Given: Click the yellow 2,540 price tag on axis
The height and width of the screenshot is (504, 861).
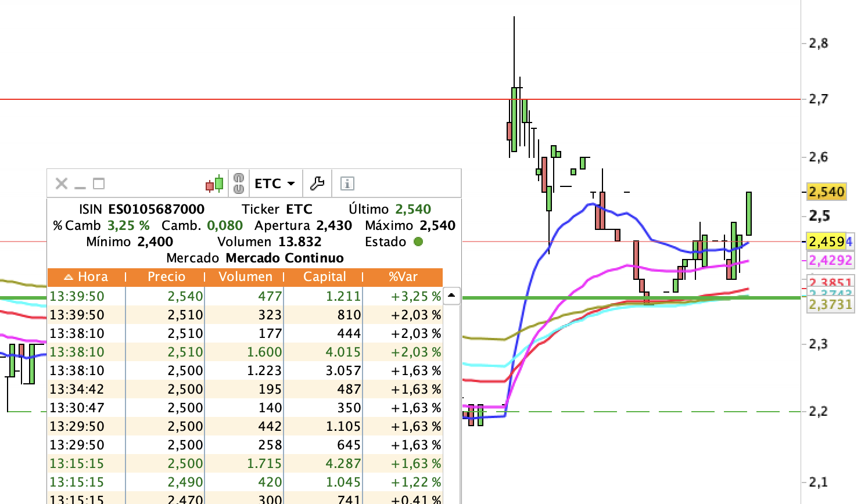Looking at the screenshot, I should tap(826, 192).
